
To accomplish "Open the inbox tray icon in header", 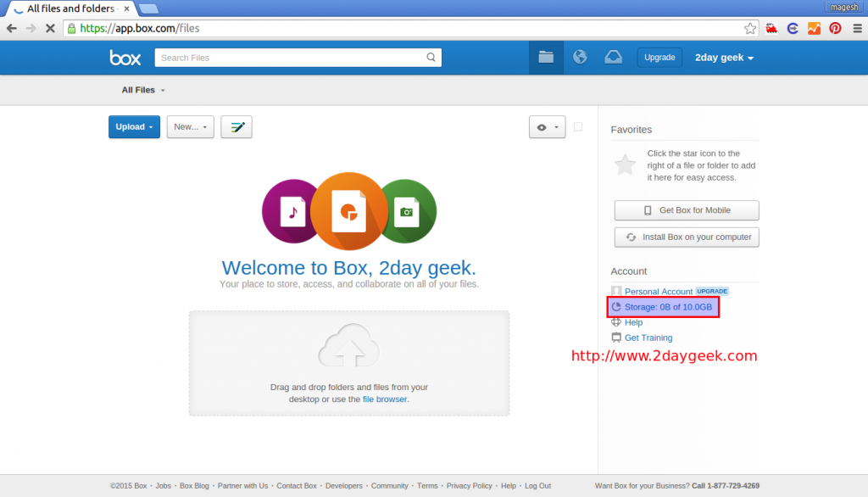I will (613, 58).
